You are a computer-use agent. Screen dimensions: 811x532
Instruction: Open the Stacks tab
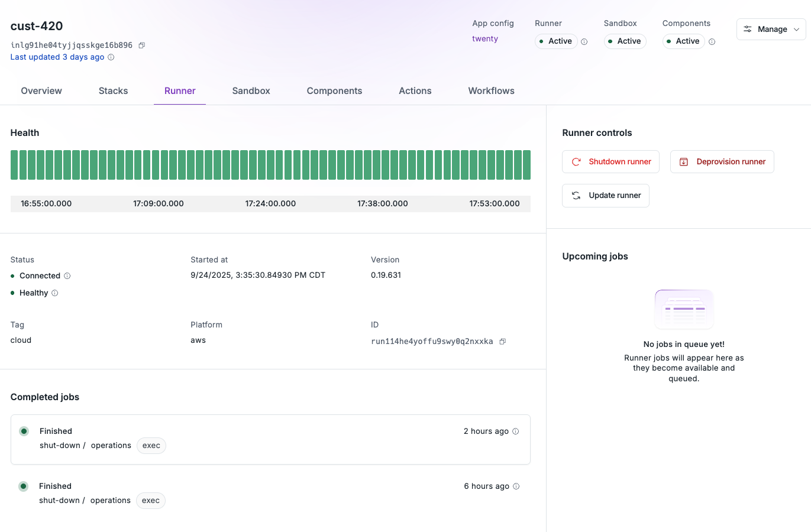click(x=113, y=90)
